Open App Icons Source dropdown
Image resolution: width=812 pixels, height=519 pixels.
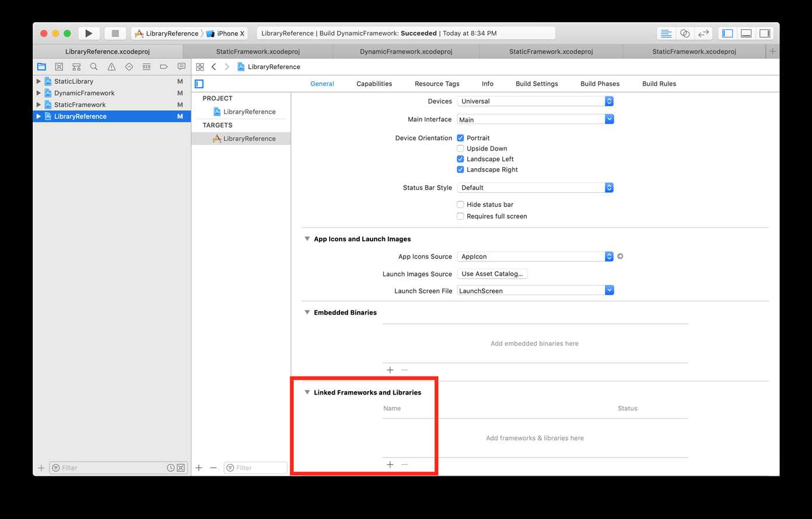pyautogui.click(x=535, y=256)
